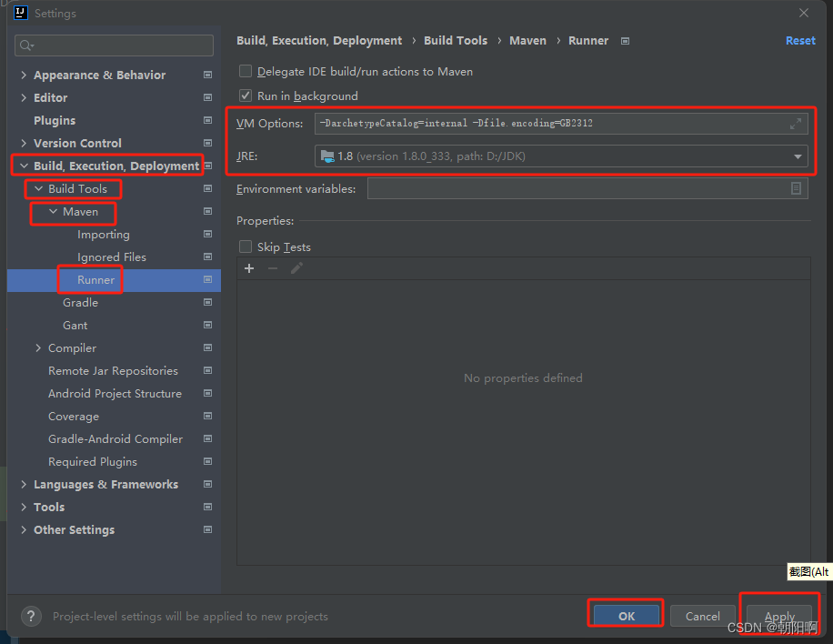Collapse the Build, Execution, Deployment node
The height and width of the screenshot is (644, 833).
pyautogui.click(x=23, y=166)
